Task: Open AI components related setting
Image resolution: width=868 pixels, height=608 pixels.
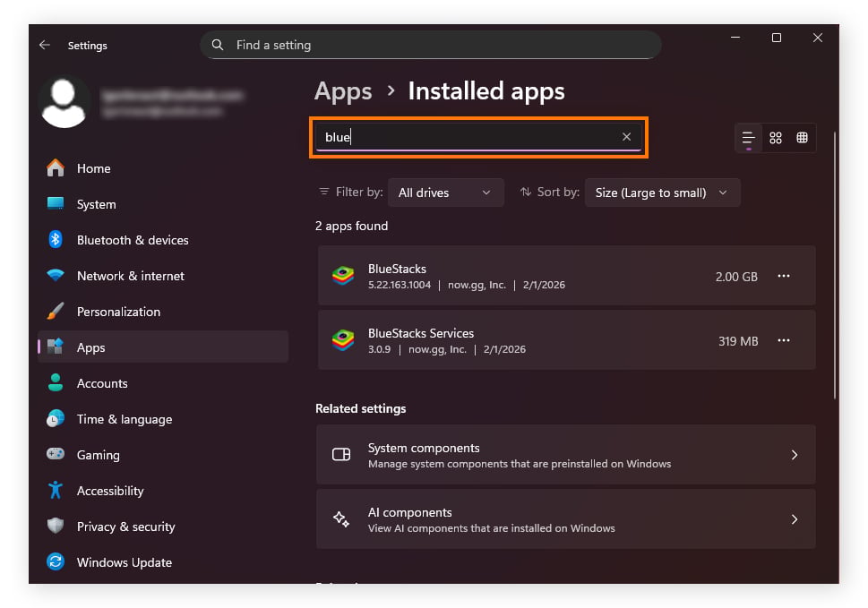Action: click(566, 519)
